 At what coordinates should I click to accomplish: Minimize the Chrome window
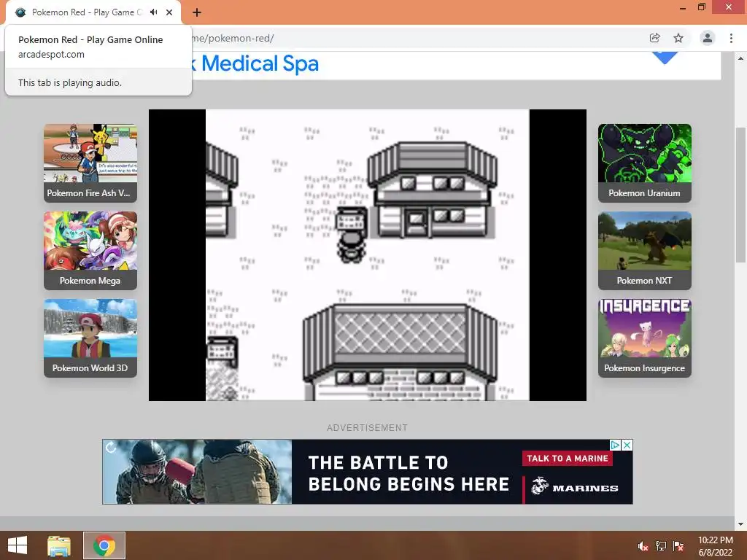[x=683, y=7]
